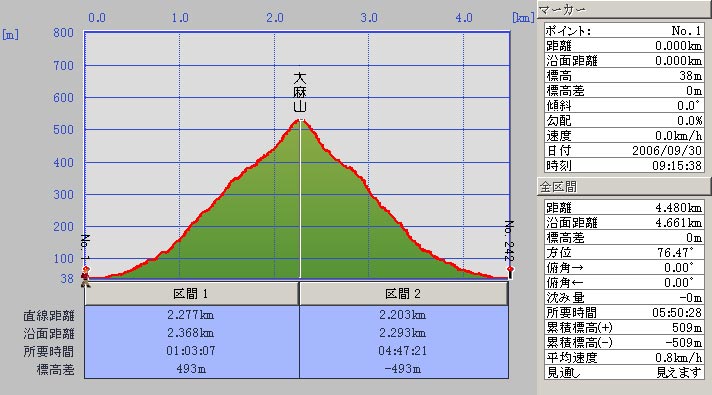Click the 大麻山 summit marker label

(x=300, y=92)
